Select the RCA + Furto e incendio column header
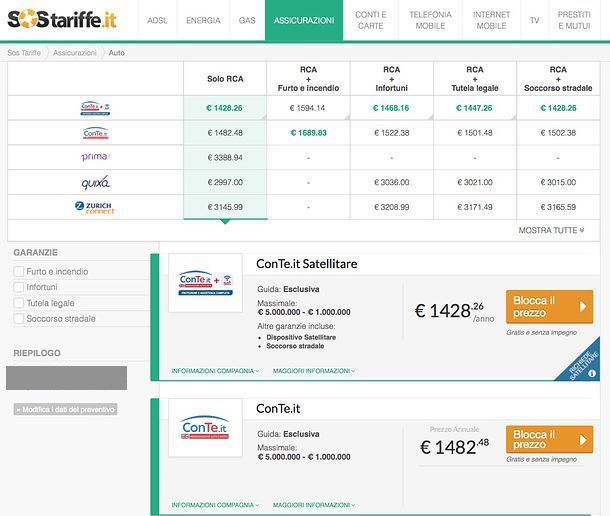The image size is (610, 516). 308,79
